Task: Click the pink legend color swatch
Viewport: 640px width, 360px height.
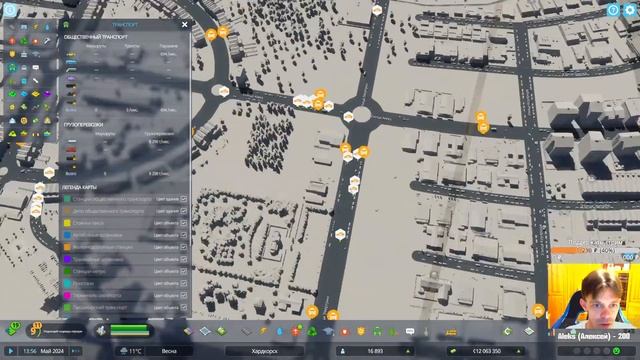Action: point(67,295)
